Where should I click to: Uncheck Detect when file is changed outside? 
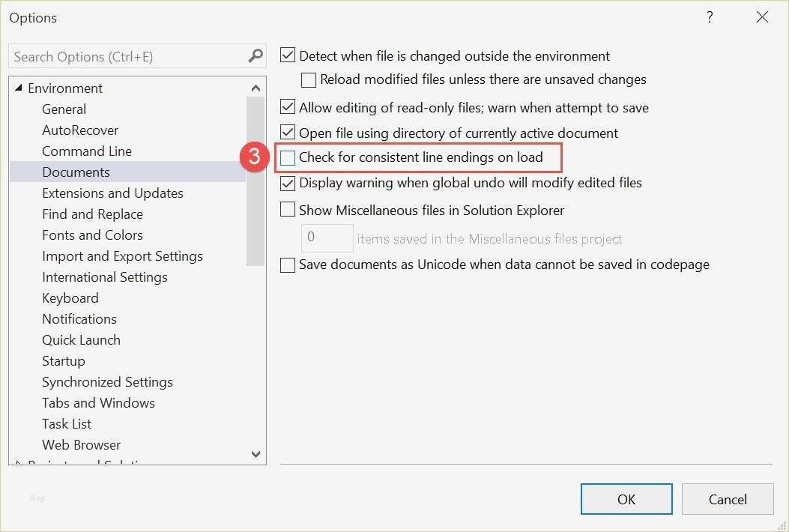(288, 55)
